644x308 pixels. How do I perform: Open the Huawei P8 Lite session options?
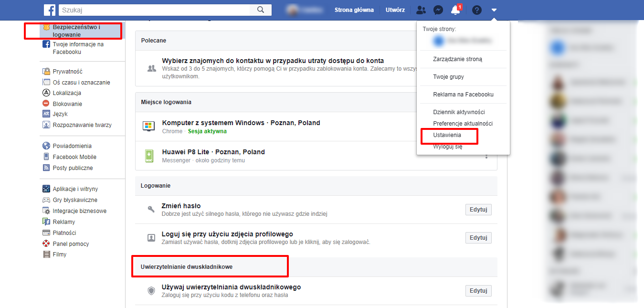click(486, 156)
